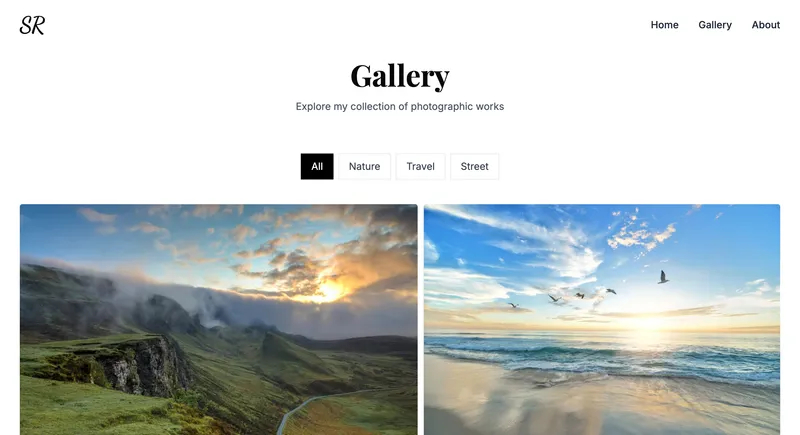Click the 'Explore my collection' subtitle text
Viewport: 800px width, 435px height.
click(400, 107)
